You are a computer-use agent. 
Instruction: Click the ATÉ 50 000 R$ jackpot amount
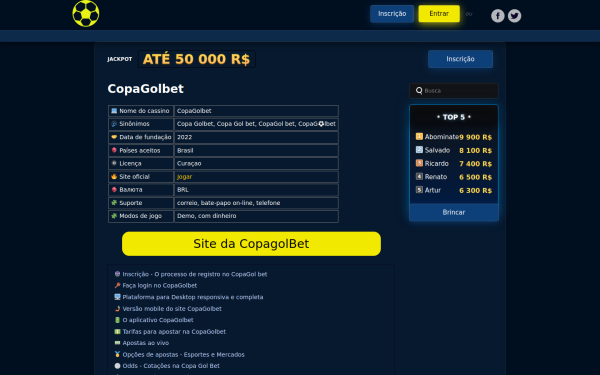click(196, 59)
